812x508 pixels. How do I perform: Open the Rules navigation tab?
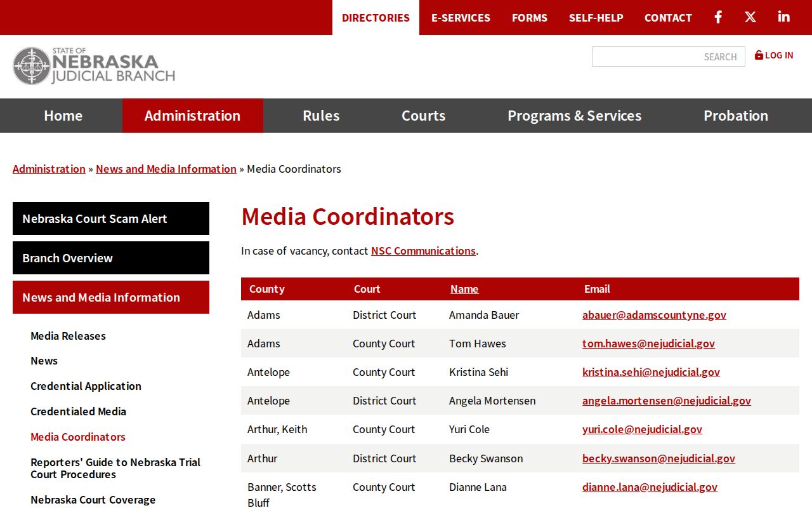click(x=321, y=116)
